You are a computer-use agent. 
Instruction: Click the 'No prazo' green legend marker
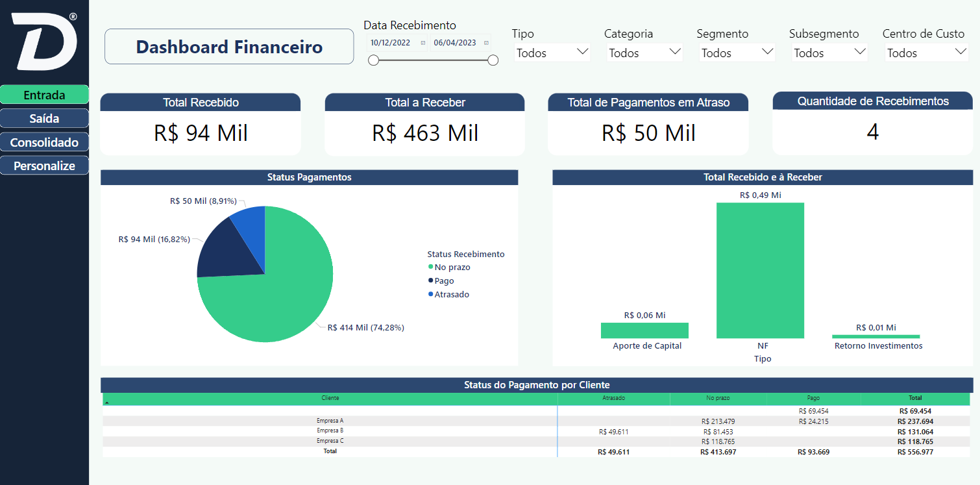point(430,267)
